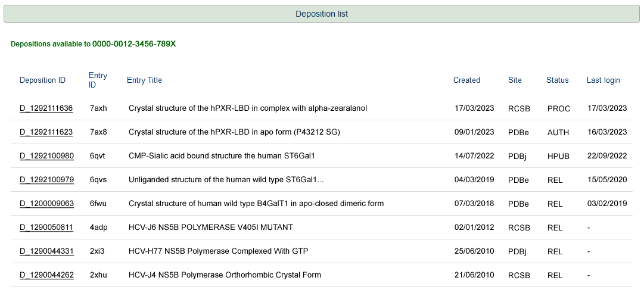
Task: Sort by Last login column header
Action: (x=603, y=80)
